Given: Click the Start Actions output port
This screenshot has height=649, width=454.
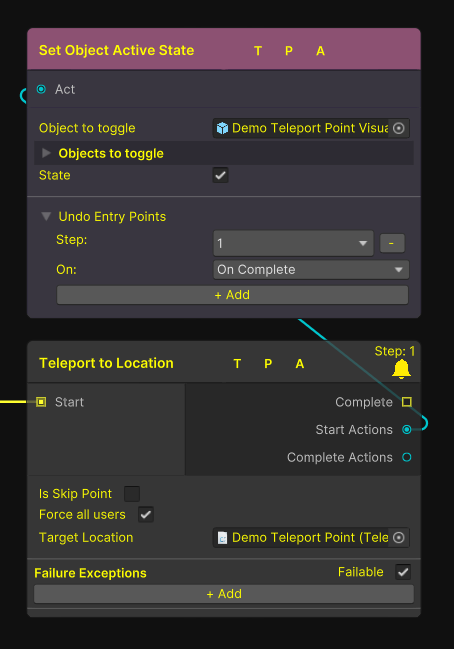Looking at the screenshot, I should [x=407, y=430].
